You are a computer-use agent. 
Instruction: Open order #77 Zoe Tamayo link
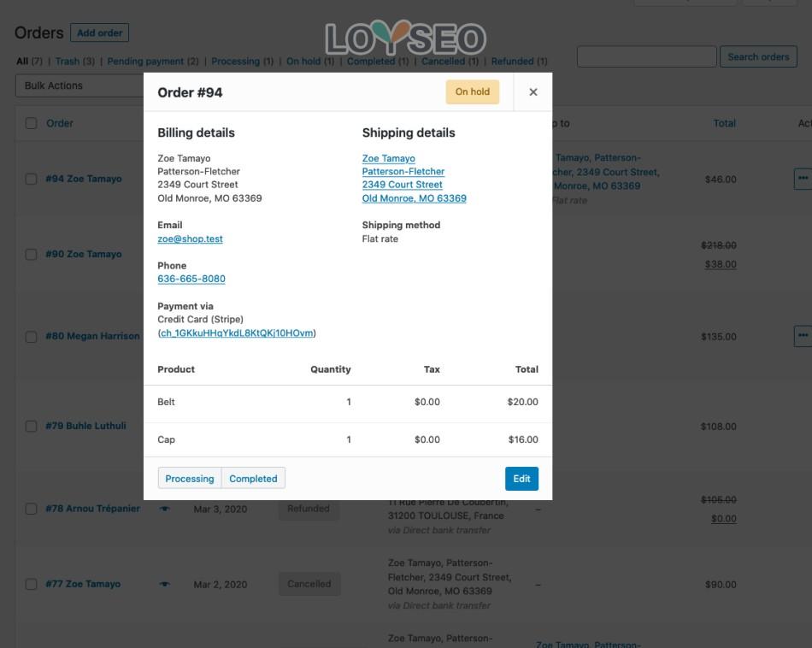click(x=83, y=584)
